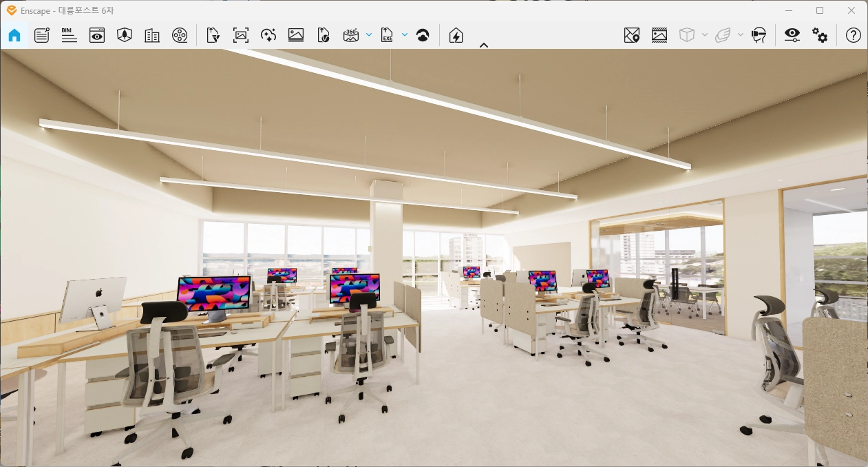Expand the 360 panorama export dropdown arrow

click(x=369, y=34)
